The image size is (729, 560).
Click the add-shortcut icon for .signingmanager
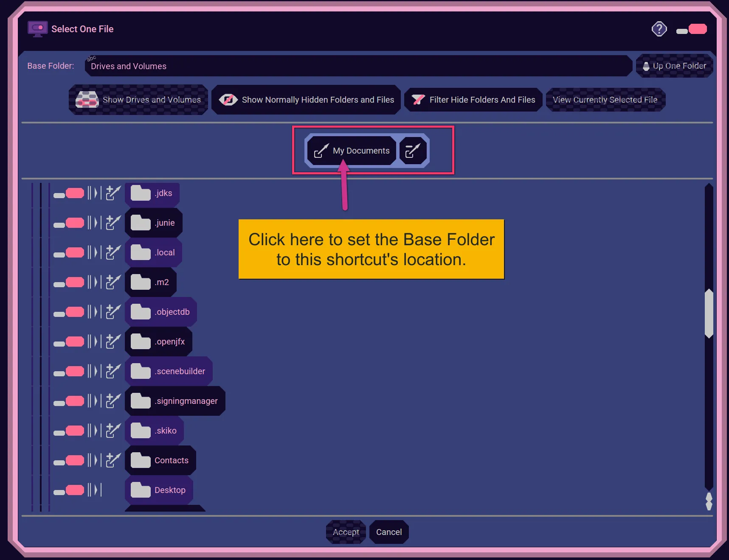click(x=113, y=401)
